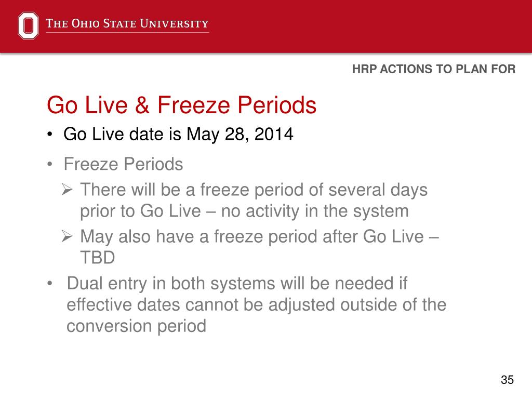532x399 pixels.
Task: Click the bullet dot before Go Live date
Action: click(x=50, y=135)
